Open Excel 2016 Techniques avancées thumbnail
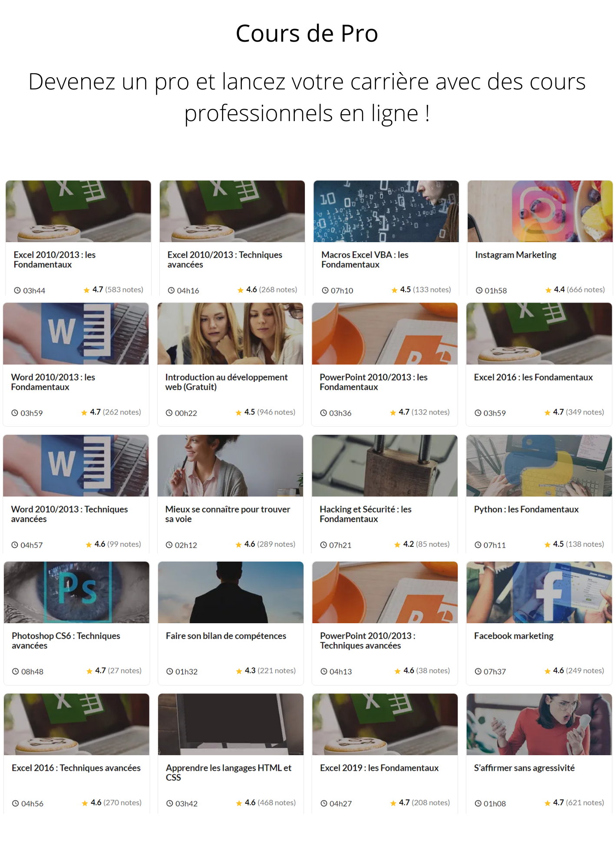Viewport: 614px width, 868px height. click(76, 724)
